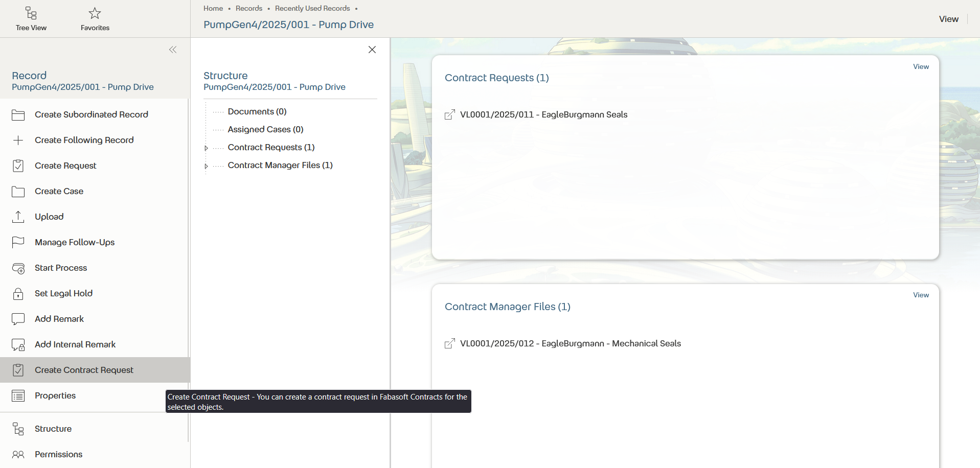Image resolution: width=980 pixels, height=468 pixels.
Task: Collapse the left action sidebar
Action: coord(172,50)
